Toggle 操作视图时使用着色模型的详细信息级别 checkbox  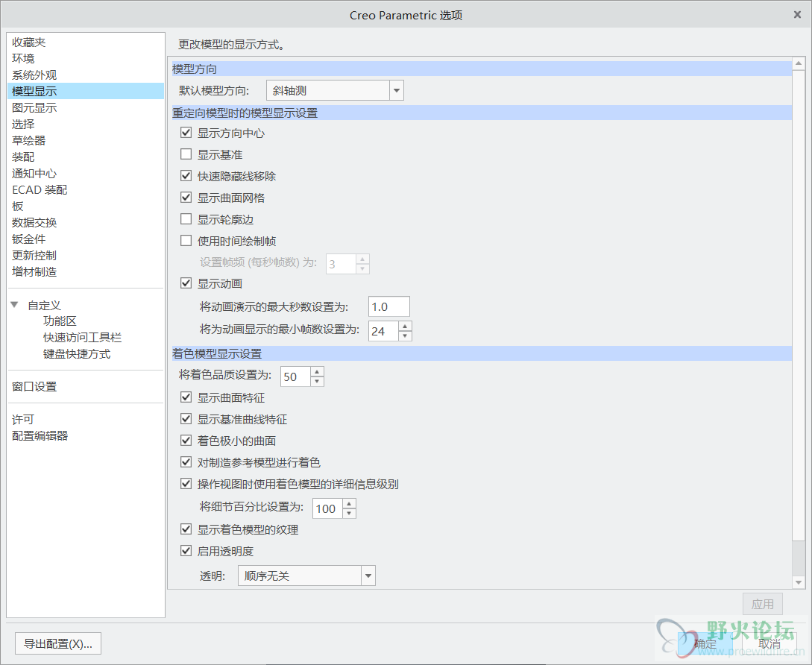186,484
